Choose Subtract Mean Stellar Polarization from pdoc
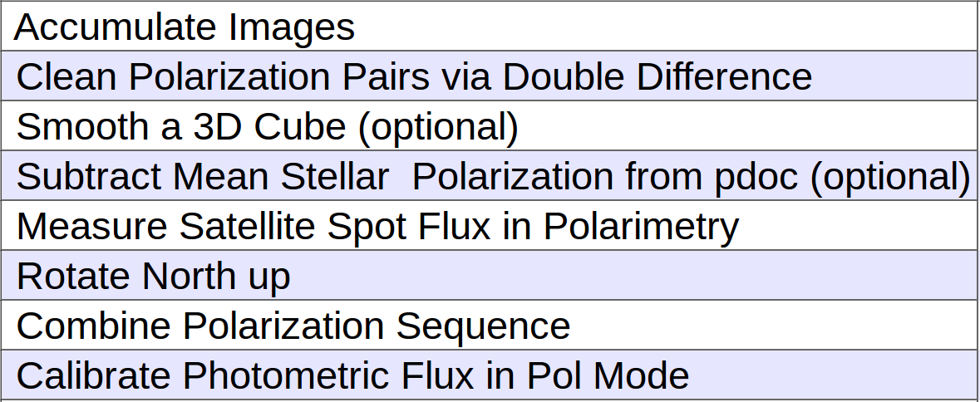 492,176
